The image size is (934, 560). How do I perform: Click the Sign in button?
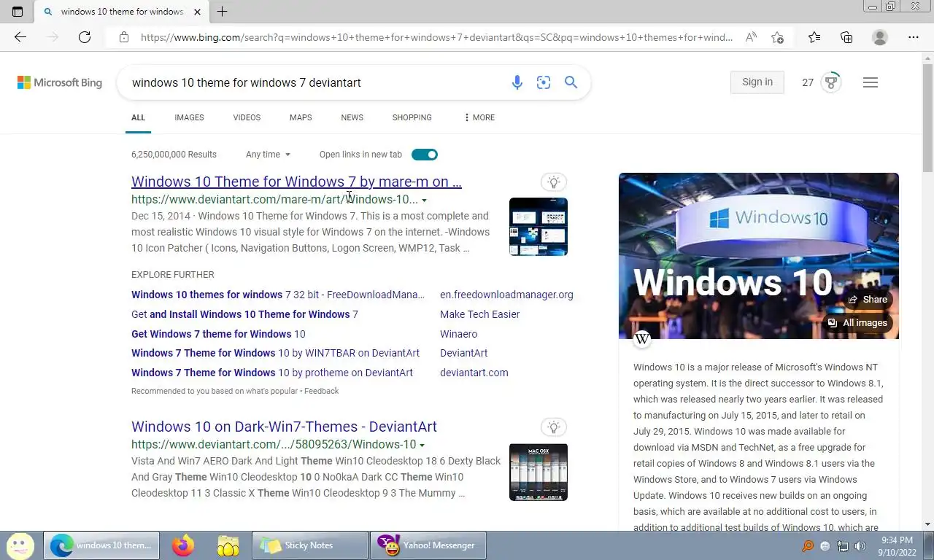757,82
